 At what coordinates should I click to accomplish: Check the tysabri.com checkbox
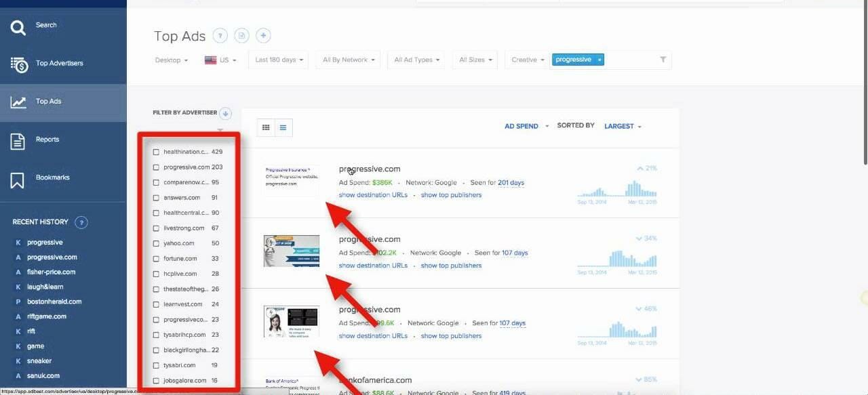pos(156,365)
